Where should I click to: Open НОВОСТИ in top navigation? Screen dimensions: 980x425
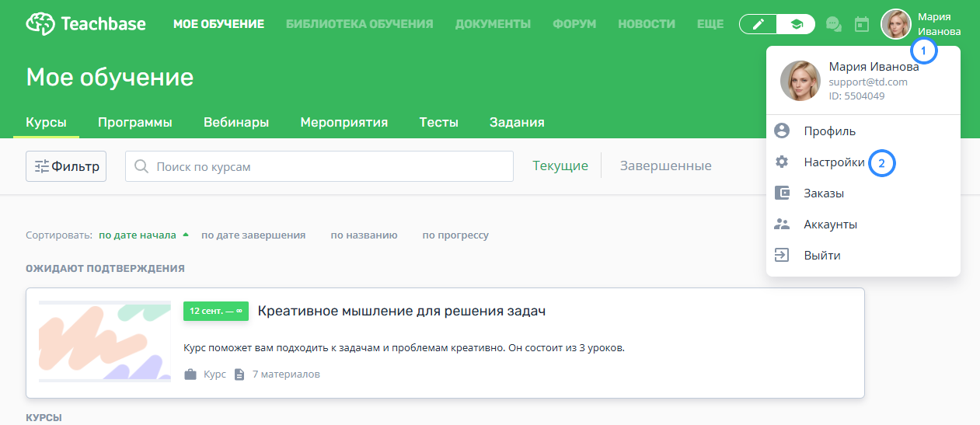tap(647, 24)
